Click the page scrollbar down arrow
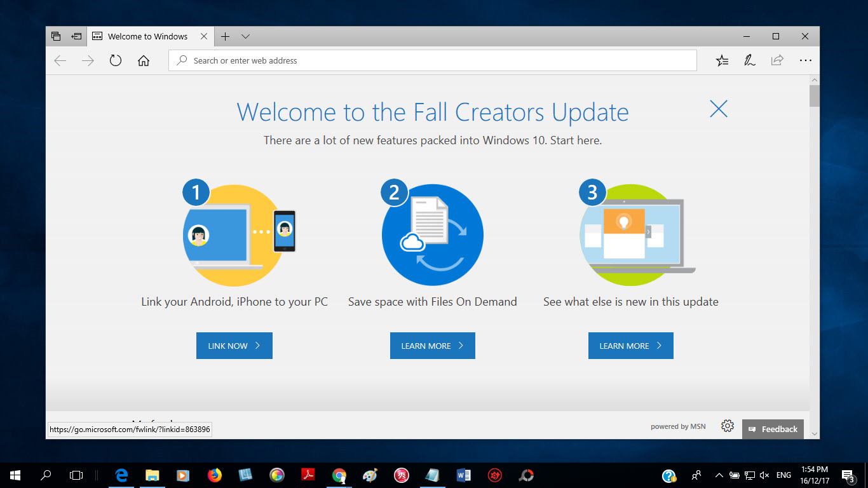The width and height of the screenshot is (868, 488). click(815, 433)
